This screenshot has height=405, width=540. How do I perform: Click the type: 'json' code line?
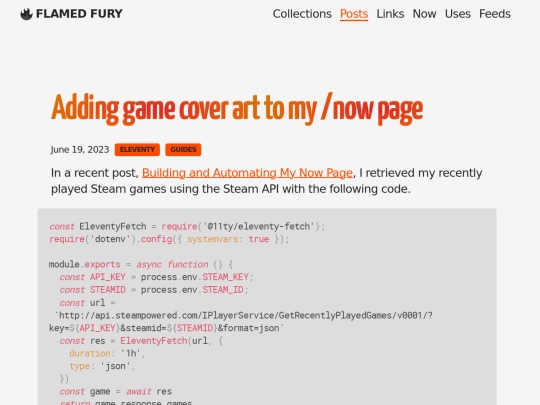tap(102, 366)
